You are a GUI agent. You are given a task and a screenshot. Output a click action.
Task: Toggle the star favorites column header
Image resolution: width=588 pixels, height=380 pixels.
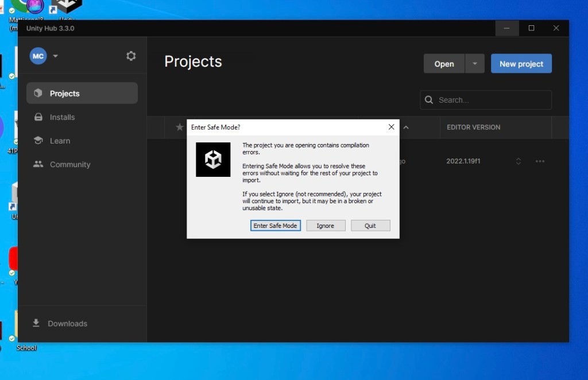179,127
